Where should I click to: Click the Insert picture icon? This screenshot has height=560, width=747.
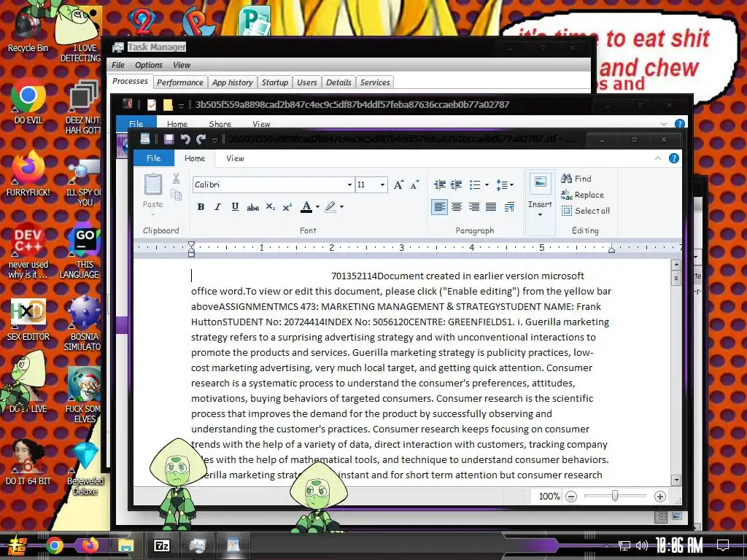541,183
